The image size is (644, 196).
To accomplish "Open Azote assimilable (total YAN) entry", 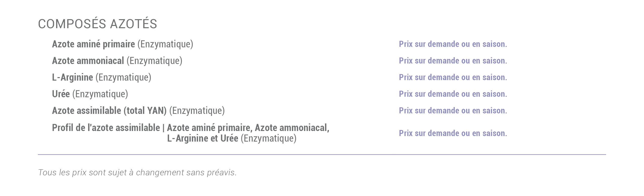I will click(138, 111).
